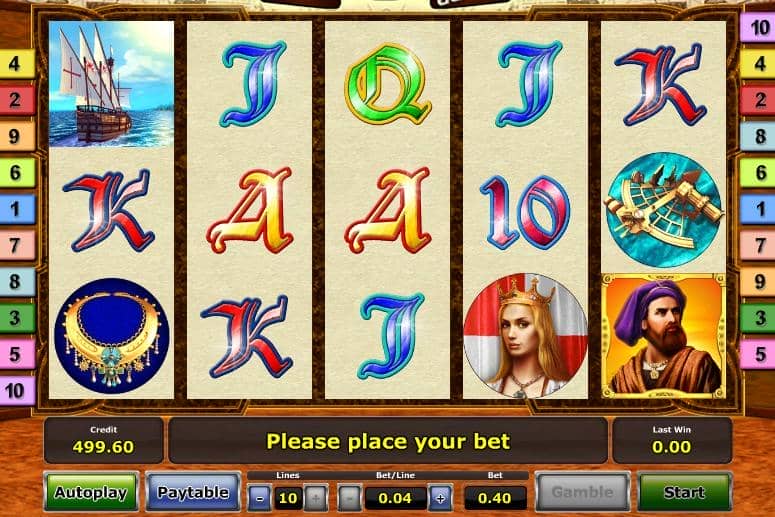Click the Bet/Line value field showing 0.04
This screenshot has width=775, height=517.
click(395, 498)
